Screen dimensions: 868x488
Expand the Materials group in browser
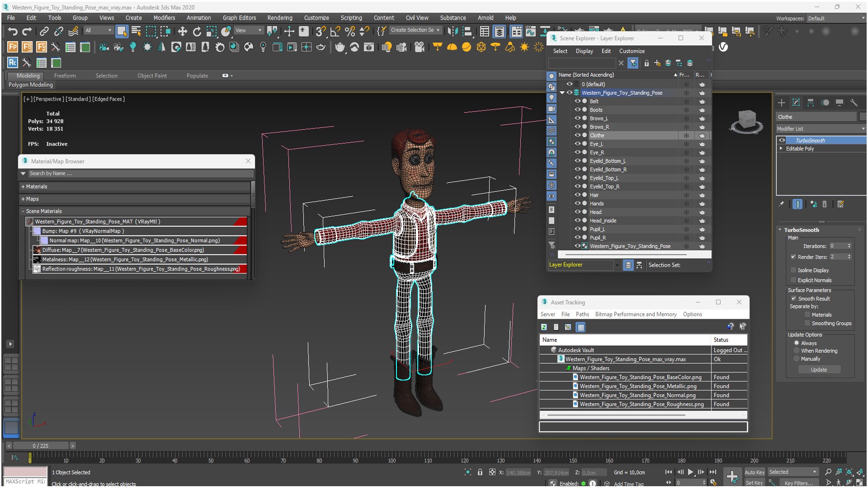coord(23,187)
